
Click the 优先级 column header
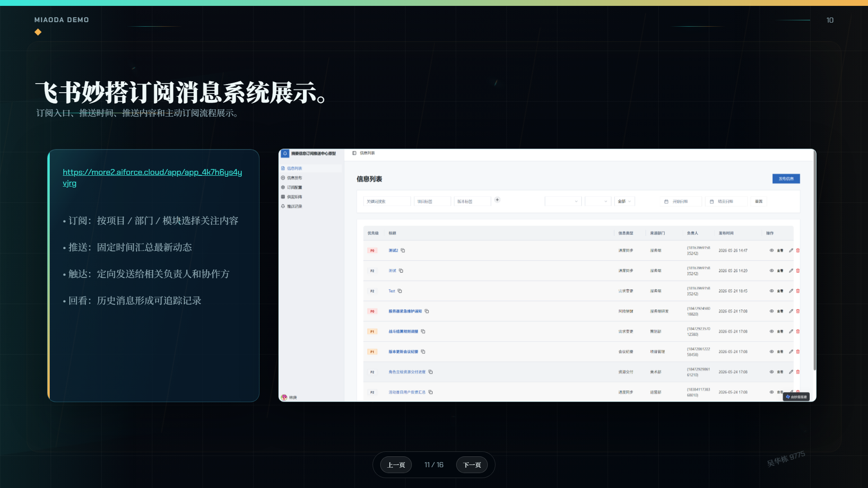[373, 233]
